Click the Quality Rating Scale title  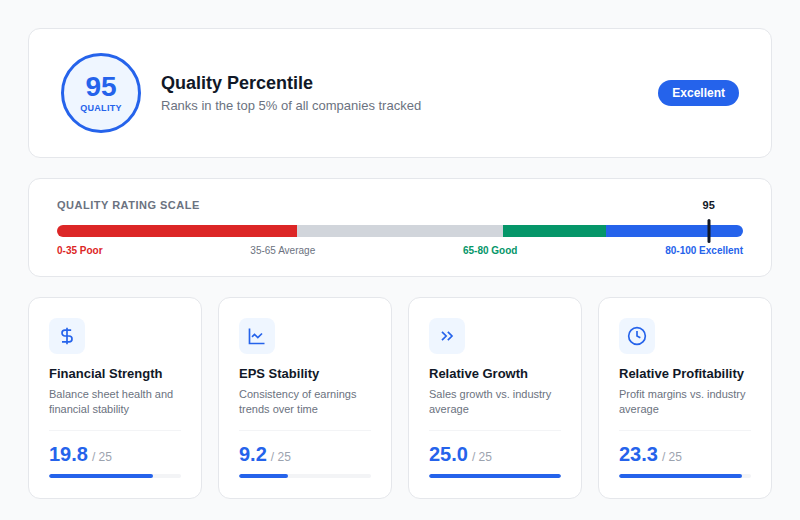click(128, 205)
